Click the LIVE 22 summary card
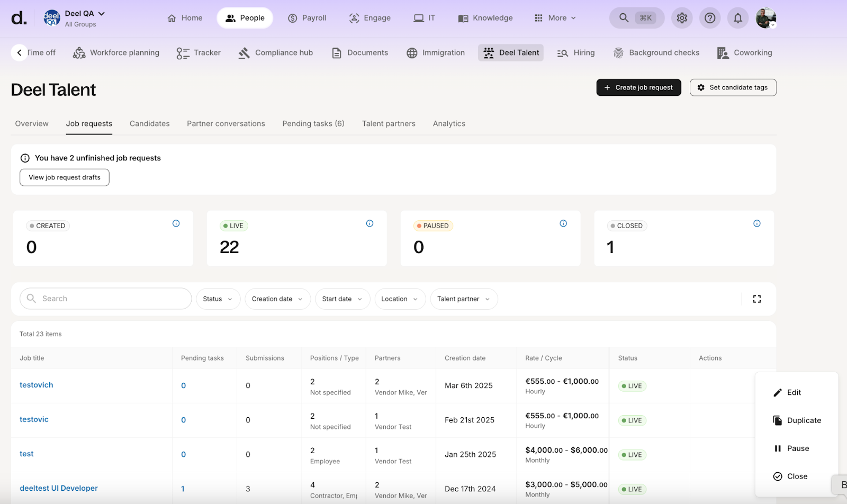The image size is (847, 504). pyautogui.click(x=297, y=238)
